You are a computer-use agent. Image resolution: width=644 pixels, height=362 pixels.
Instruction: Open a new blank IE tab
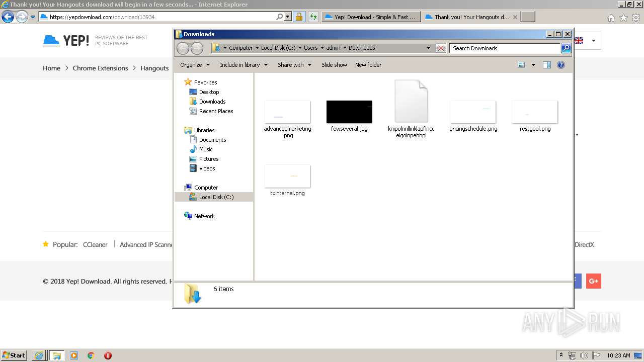click(528, 17)
